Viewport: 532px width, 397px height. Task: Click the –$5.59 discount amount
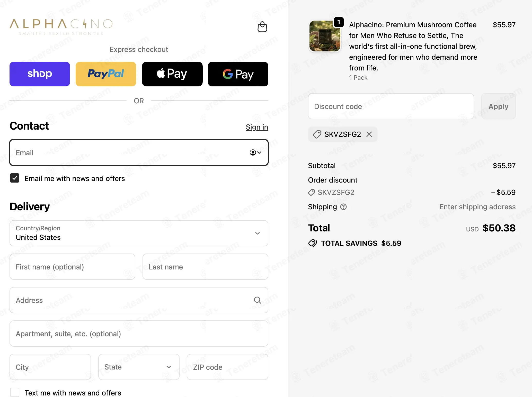pos(503,192)
